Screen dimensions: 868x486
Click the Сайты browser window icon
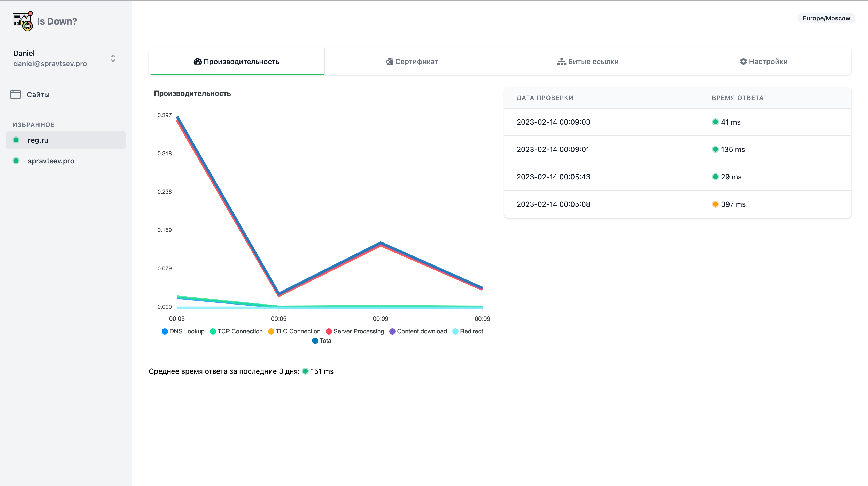16,94
